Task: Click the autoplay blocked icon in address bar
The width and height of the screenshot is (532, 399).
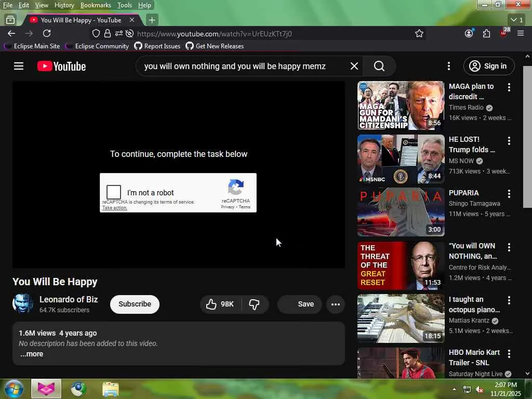Action: pos(129,34)
